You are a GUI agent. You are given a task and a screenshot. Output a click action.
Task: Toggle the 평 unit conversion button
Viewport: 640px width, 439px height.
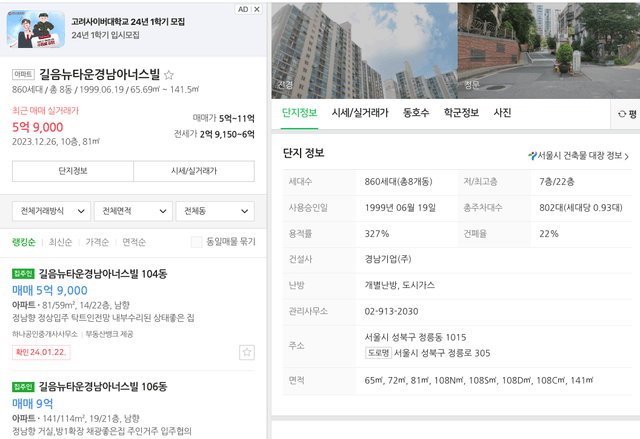coord(627,114)
